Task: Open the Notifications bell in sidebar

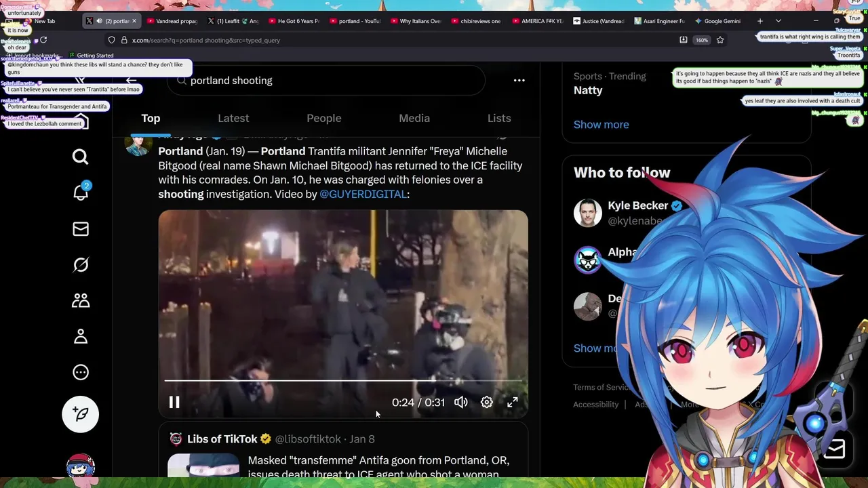Action: click(80, 192)
